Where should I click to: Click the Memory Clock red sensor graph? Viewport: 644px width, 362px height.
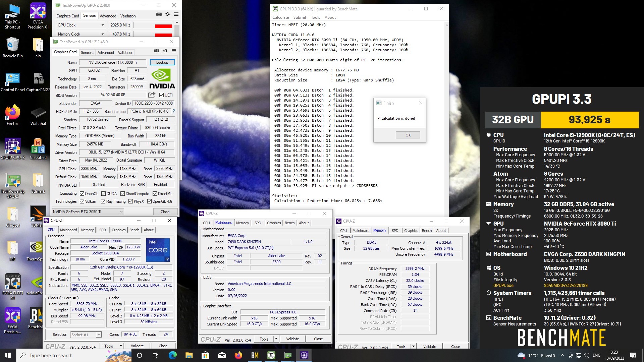(x=153, y=34)
